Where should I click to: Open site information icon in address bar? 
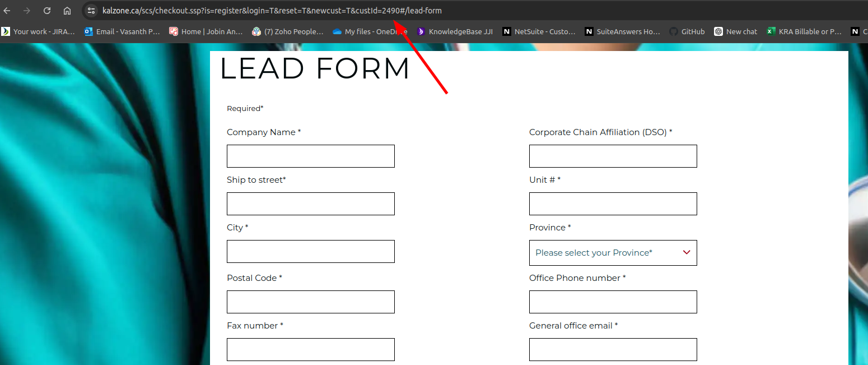[x=91, y=11]
